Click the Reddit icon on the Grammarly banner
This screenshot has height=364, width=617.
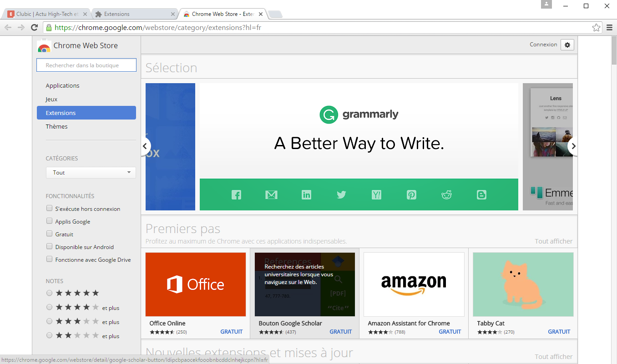point(446,194)
